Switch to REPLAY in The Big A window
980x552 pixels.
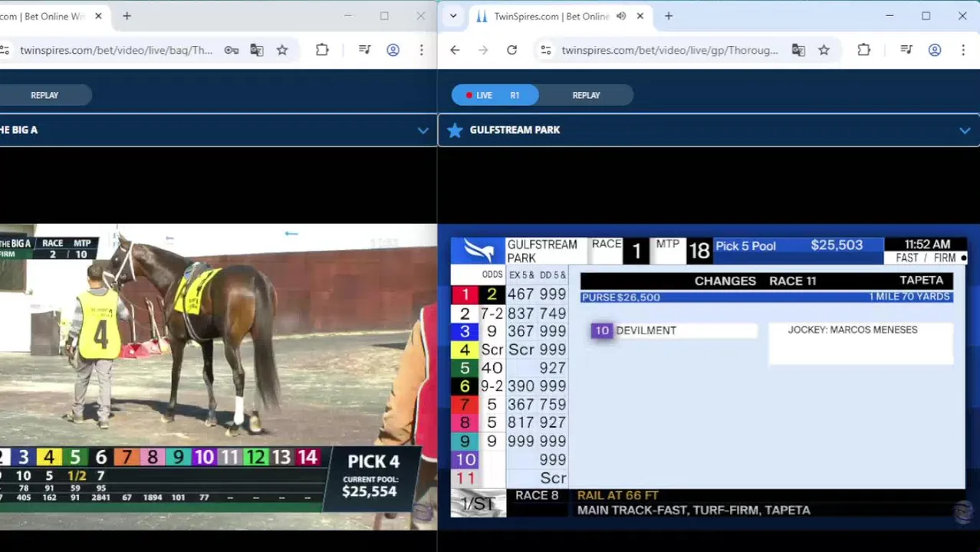tap(44, 95)
